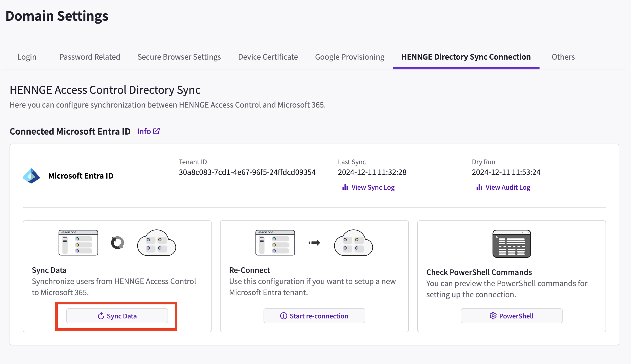Click the Last Sync timestamp 2024-12-11 11:32:28
Screen dimensions: 631x364
tap(372, 172)
